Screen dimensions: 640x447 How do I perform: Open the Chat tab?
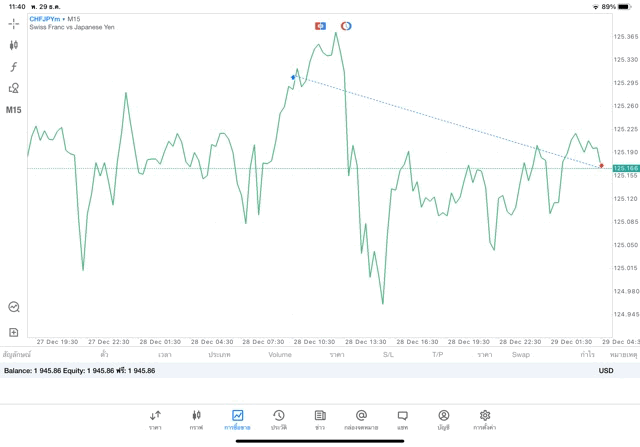402,418
